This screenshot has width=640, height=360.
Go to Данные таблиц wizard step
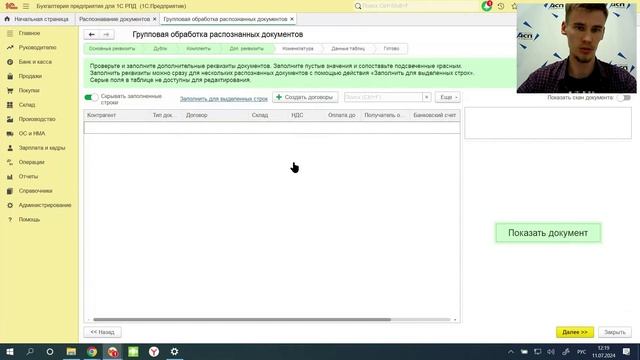point(348,49)
